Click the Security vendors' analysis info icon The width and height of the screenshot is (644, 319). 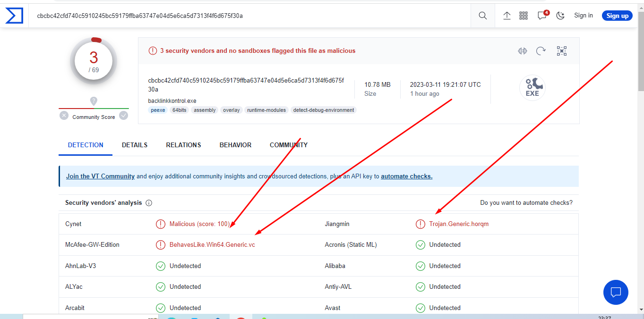pyautogui.click(x=149, y=203)
